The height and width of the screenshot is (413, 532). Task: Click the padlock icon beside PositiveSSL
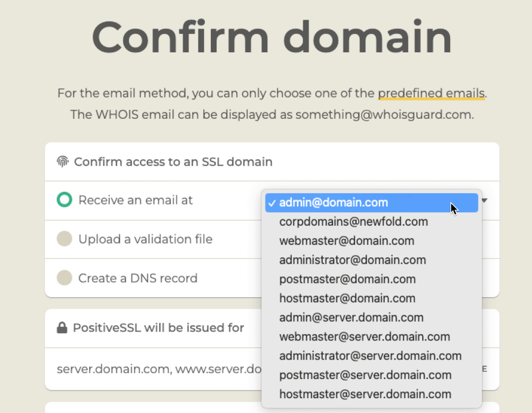point(62,327)
